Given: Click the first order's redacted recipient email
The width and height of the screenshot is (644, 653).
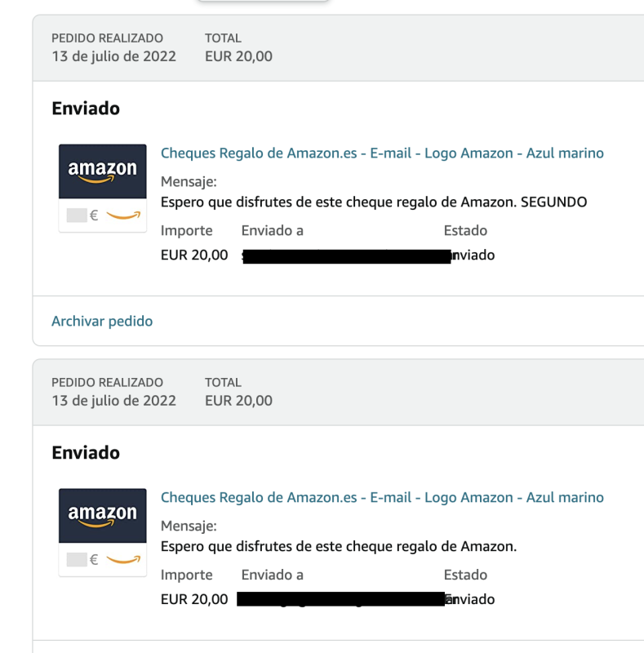Looking at the screenshot, I should [347, 255].
